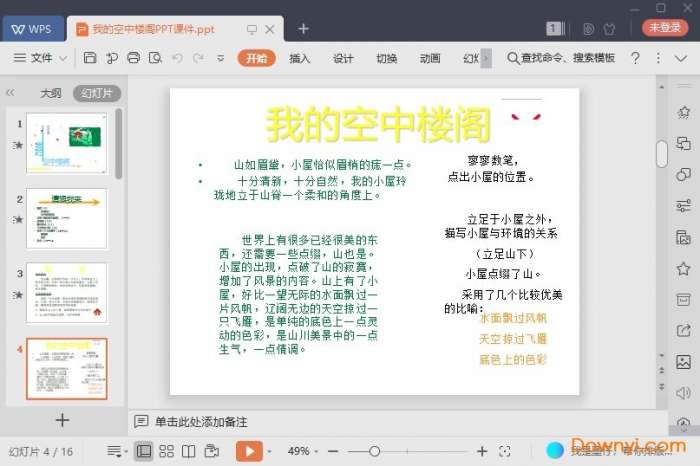
Task: Open the star favorites icon in sidebar
Action: [683, 269]
